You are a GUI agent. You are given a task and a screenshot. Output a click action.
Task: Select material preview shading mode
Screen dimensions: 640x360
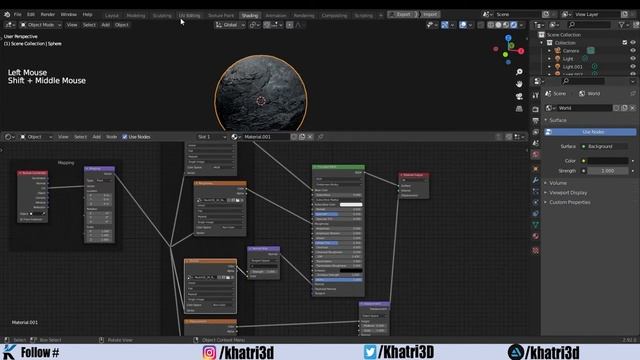point(506,25)
